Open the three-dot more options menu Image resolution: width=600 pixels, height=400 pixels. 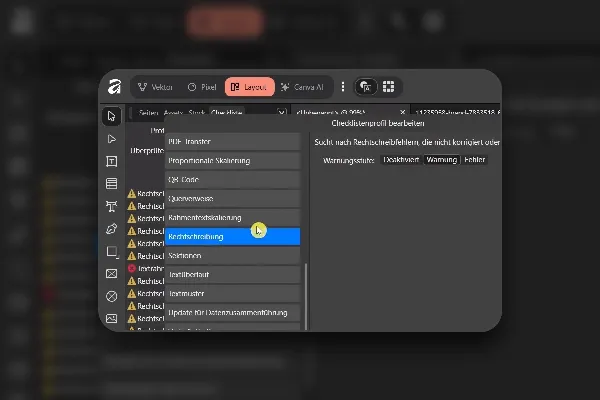point(343,87)
